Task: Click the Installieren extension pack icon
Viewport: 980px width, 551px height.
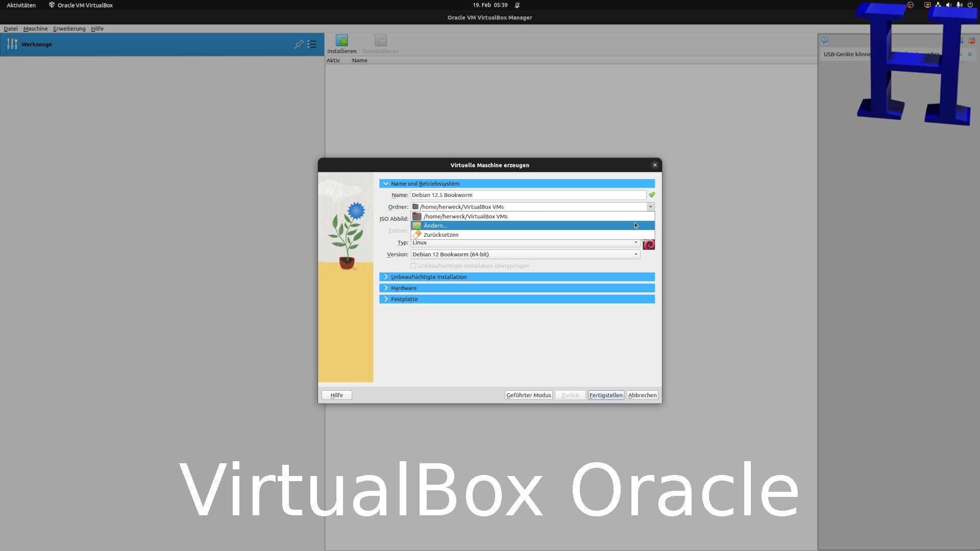Action: click(341, 41)
